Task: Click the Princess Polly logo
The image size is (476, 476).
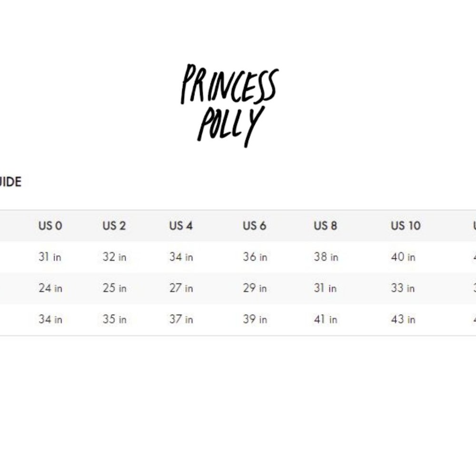Action: click(228, 106)
